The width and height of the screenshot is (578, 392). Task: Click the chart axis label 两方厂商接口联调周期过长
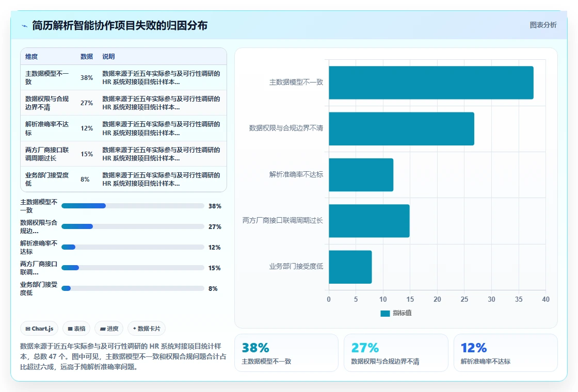pos(283,220)
